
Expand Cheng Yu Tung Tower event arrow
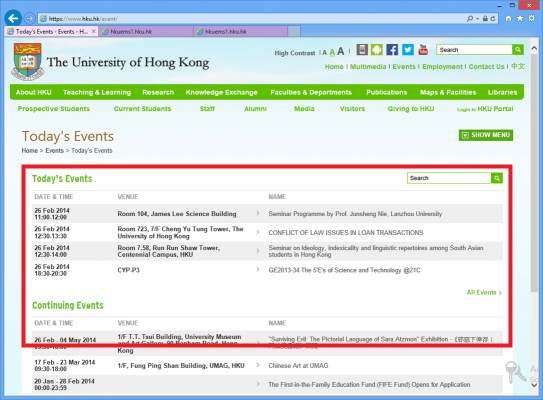pyautogui.click(x=258, y=232)
